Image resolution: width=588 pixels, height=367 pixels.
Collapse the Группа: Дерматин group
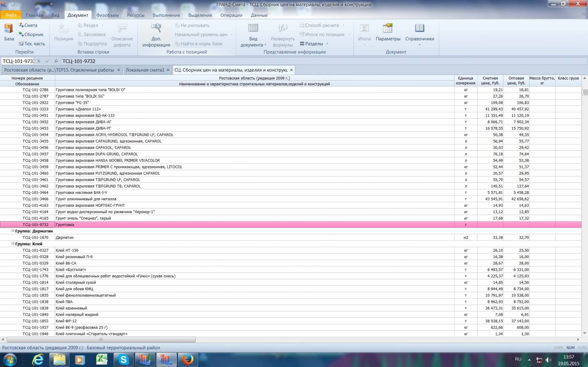[13, 231]
